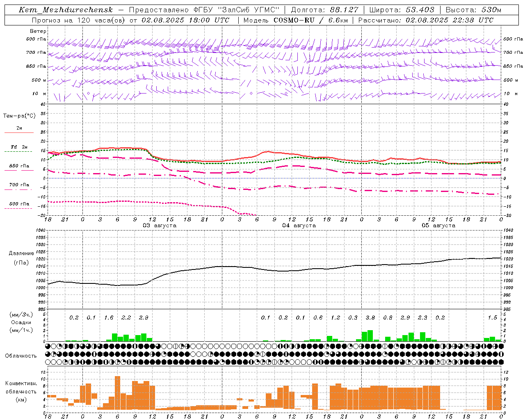
Task: Click the 1.5 precipitation total
Action: (x=492, y=317)
